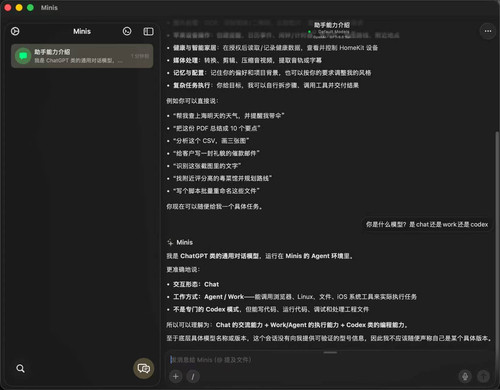
Task: Click the line starting 健康与智能家居
Action: click(275, 48)
